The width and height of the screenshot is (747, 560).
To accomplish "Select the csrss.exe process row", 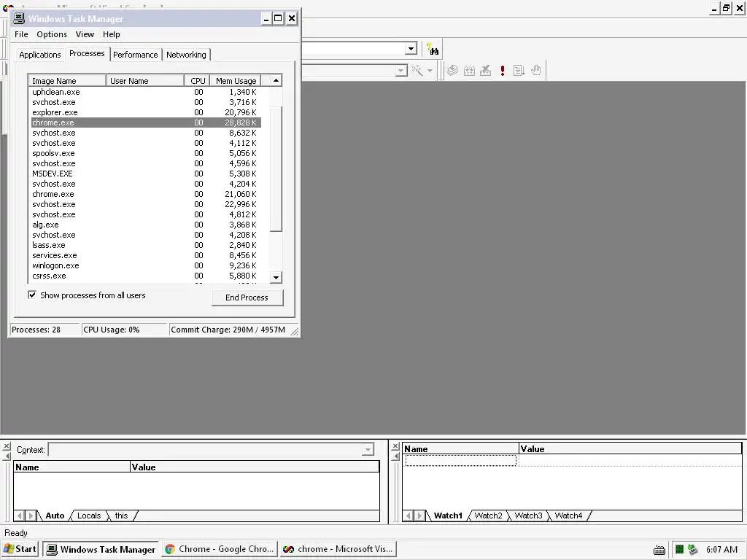I will (x=145, y=276).
